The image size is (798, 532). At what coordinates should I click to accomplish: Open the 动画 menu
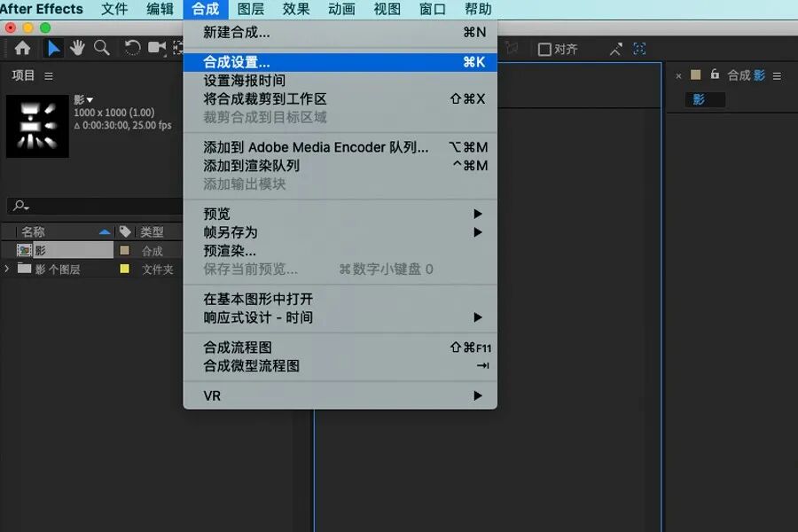341,9
